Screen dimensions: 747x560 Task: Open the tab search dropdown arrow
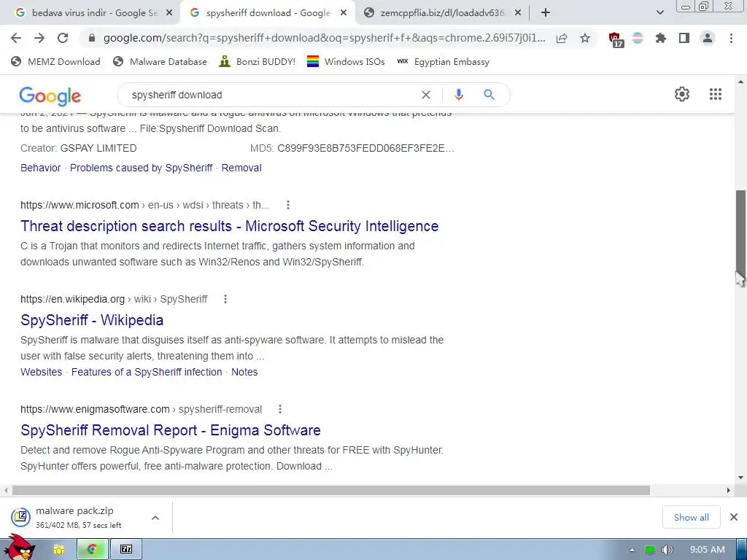(x=659, y=13)
